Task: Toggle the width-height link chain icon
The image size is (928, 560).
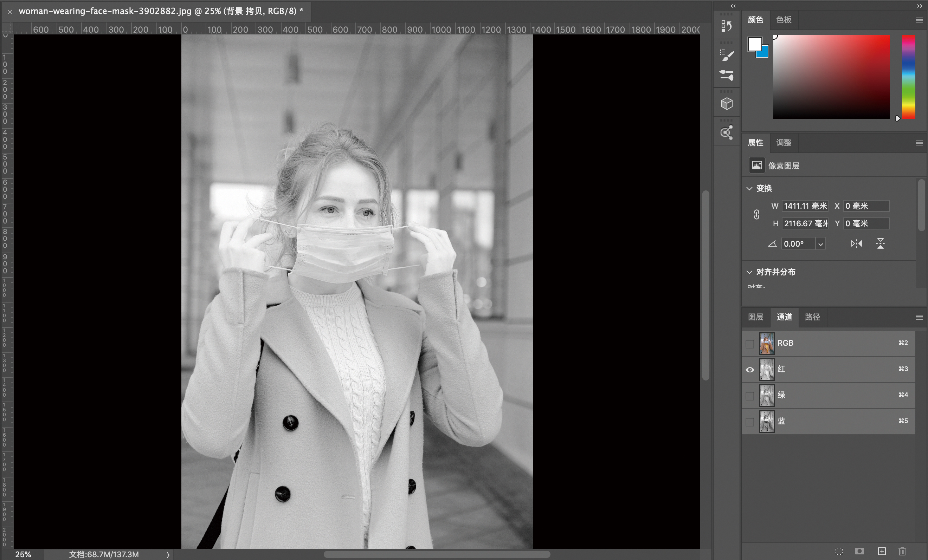Action: point(756,215)
